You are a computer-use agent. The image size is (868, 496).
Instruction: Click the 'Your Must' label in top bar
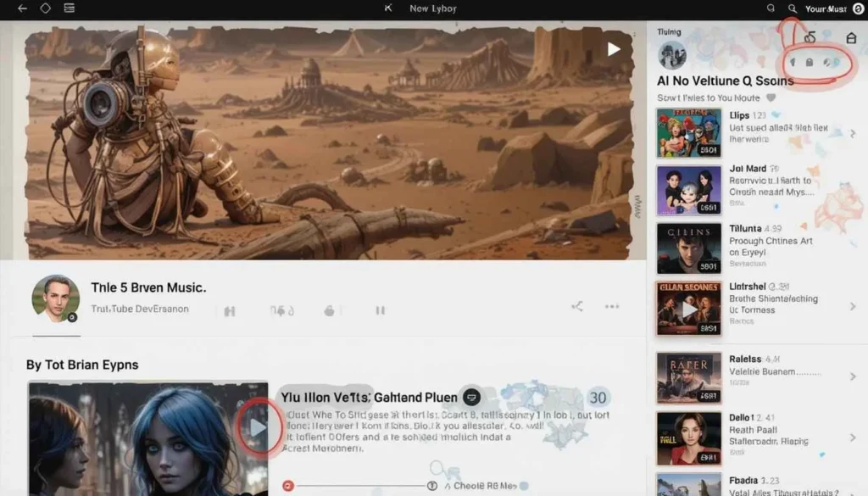pos(826,8)
